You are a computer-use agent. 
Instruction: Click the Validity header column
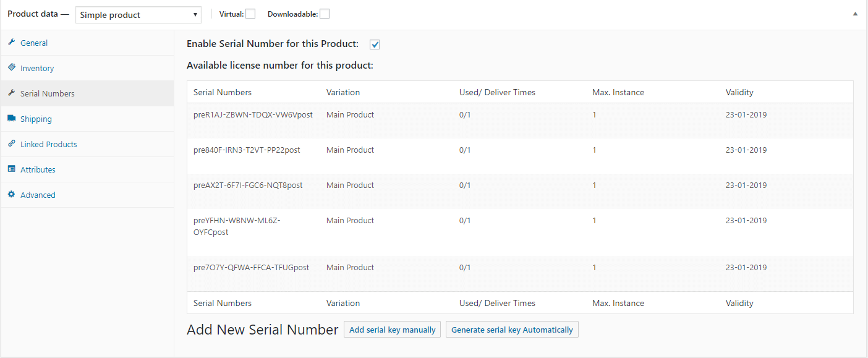739,92
